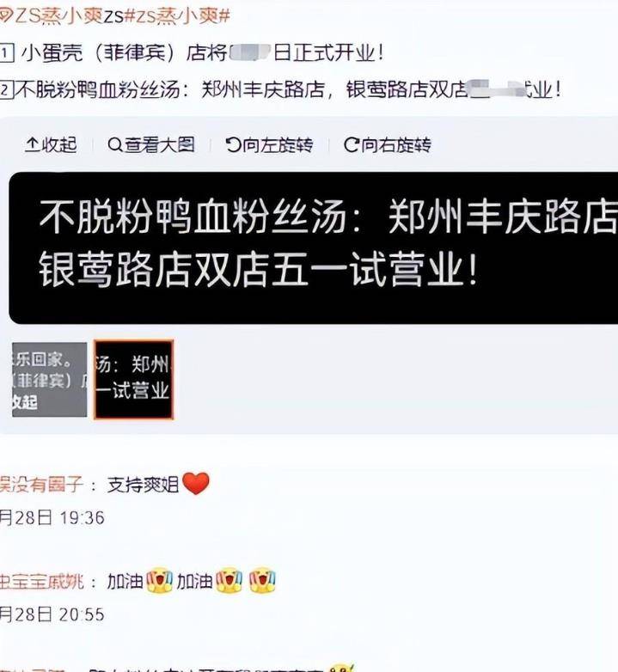Open the commenter profile ending in 没有圈子
The image size is (618, 672).
point(41,485)
